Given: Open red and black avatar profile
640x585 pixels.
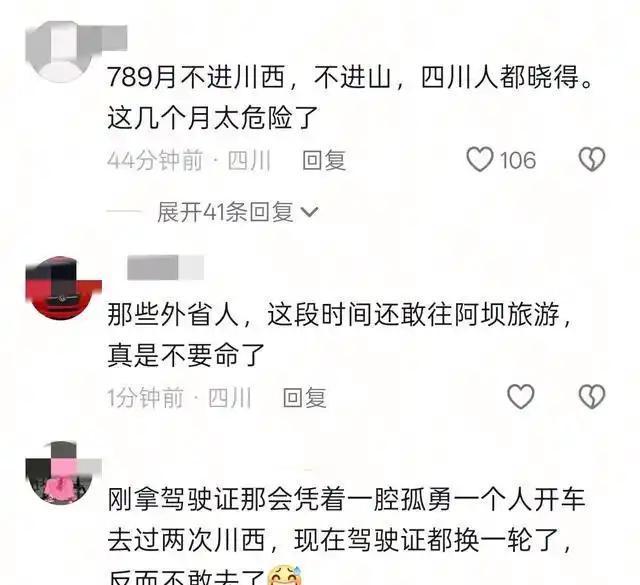Looking at the screenshot, I should tap(60, 288).
